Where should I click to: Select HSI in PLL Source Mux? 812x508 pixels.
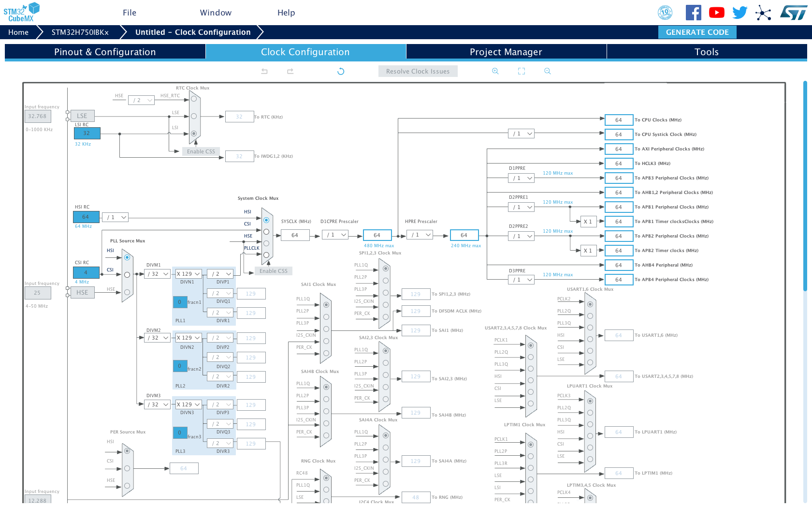point(127,257)
